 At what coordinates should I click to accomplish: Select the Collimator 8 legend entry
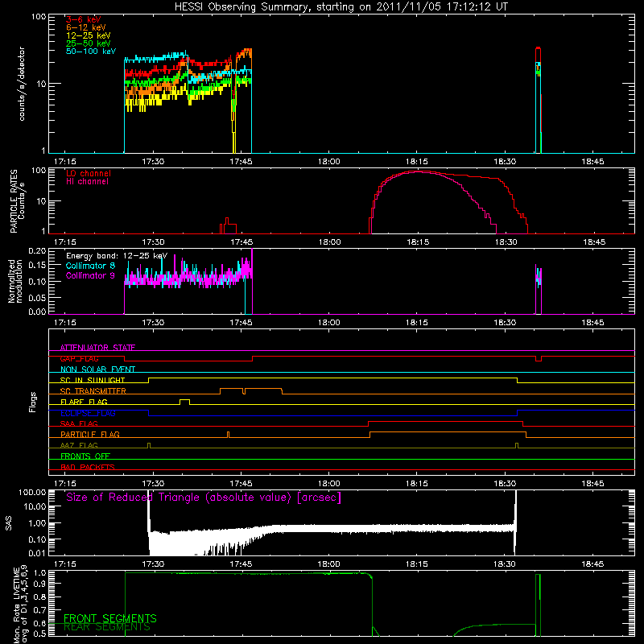coord(90,266)
